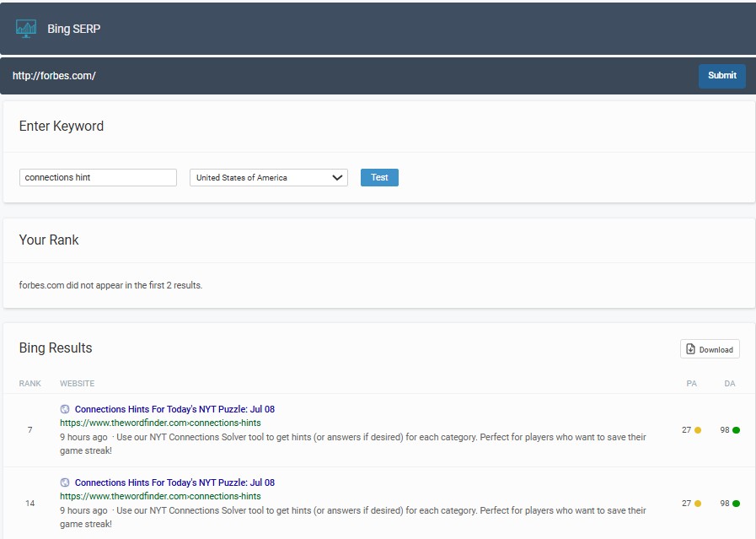Click PA value 27 in rank 7 row

click(x=687, y=430)
